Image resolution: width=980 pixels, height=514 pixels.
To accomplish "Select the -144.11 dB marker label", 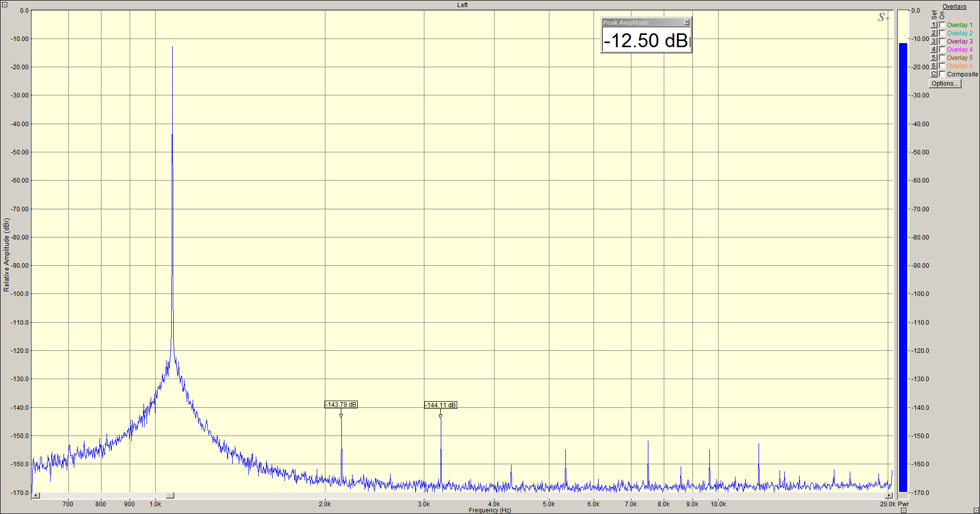I will point(440,405).
